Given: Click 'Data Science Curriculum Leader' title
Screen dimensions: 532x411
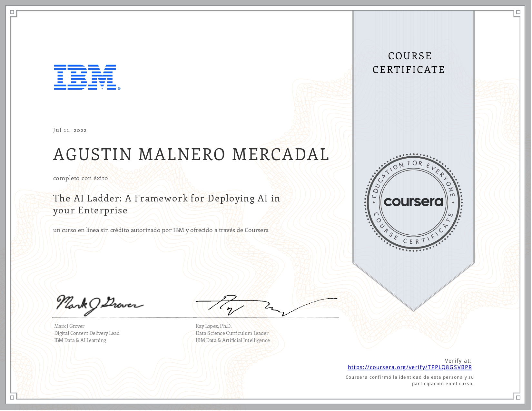Looking at the screenshot, I should pos(232,333).
